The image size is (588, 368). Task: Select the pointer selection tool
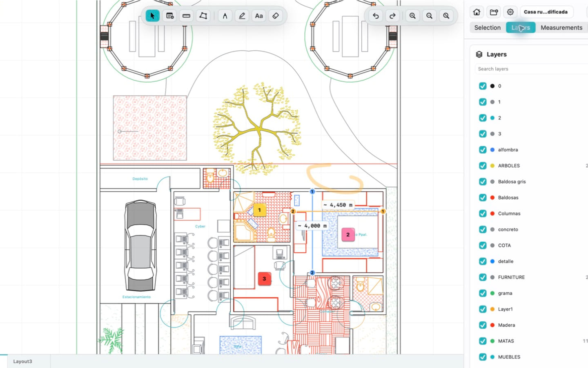point(152,16)
